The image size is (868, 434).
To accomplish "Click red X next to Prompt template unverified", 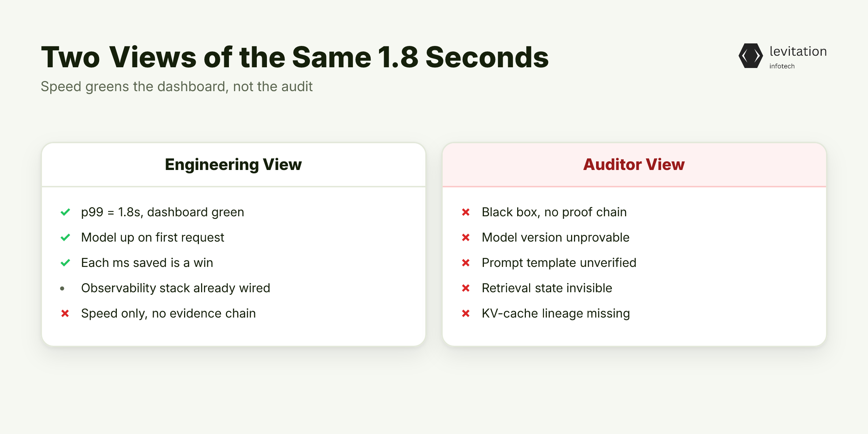I will pos(466,263).
